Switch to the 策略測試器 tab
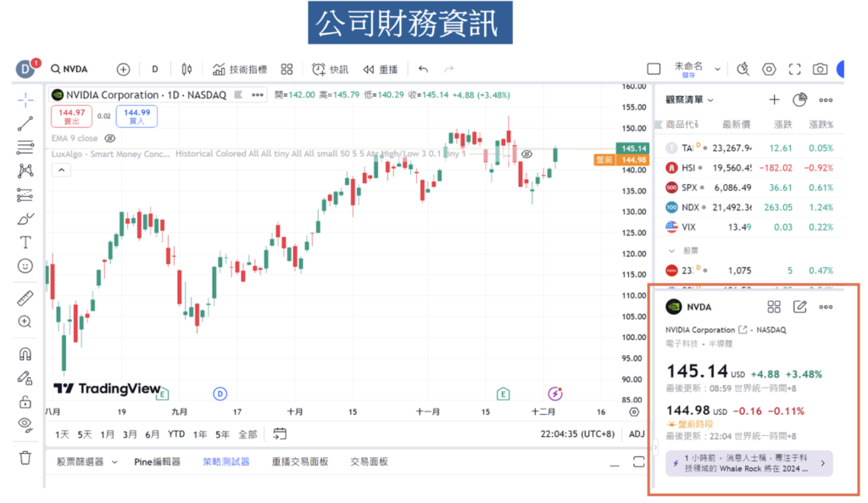Screen dimensions: 868x503 (225, 462)
